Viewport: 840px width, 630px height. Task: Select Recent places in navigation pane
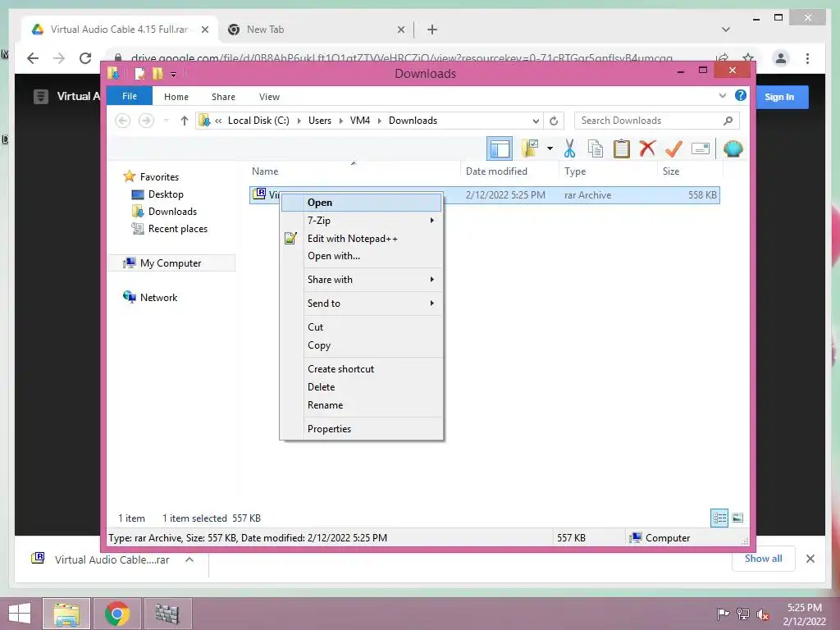pos(170,229)
